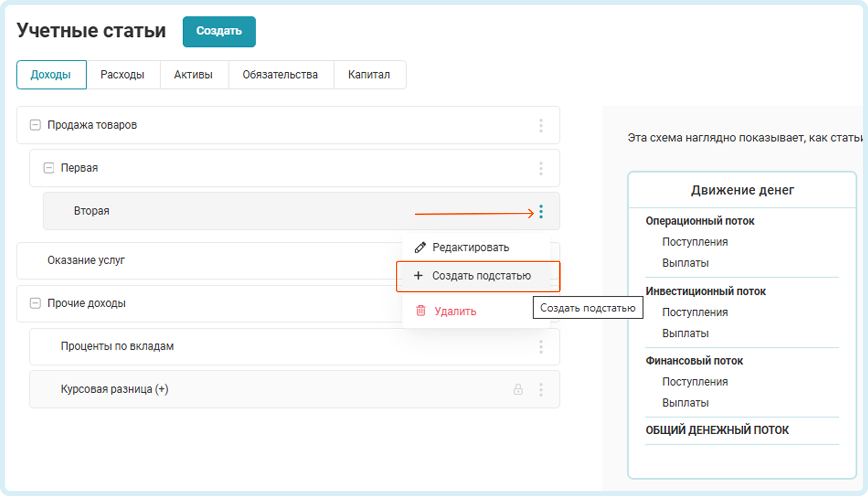Open the Капитал tab
Screen dimensions: 868x496
click(369, 75)
